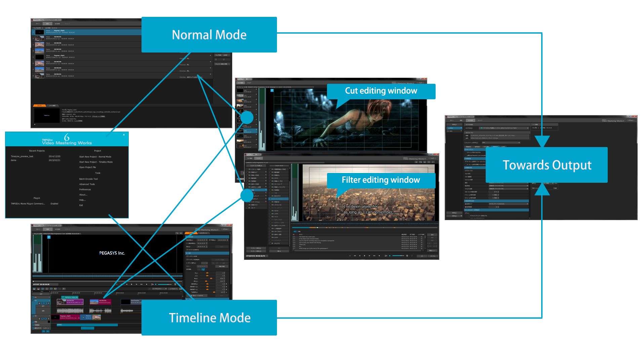Open recent project 'demo' in the launcher

coord(13,160)
